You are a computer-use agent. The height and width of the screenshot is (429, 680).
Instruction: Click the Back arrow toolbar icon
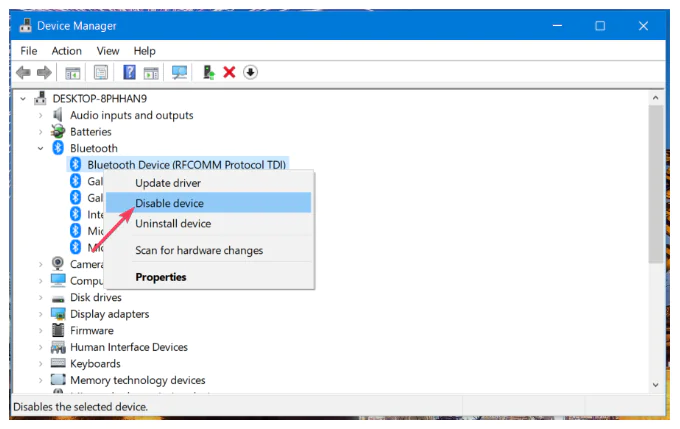click(23, 72)
